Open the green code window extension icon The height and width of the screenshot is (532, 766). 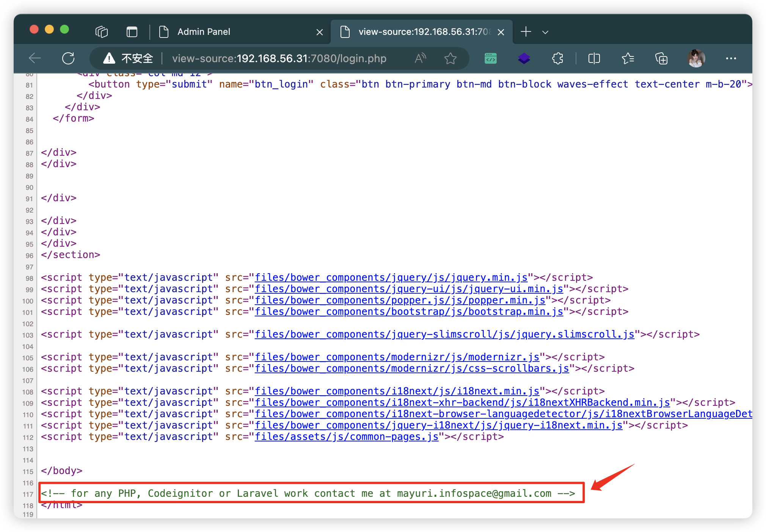tap(491, 58)
